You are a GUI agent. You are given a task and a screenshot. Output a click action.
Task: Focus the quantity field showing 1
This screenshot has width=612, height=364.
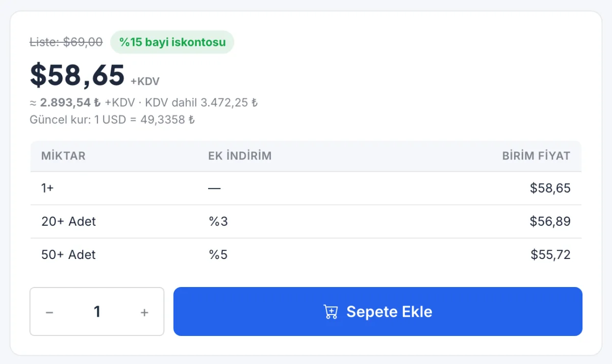pyautogui.click(x=97, y=312)
